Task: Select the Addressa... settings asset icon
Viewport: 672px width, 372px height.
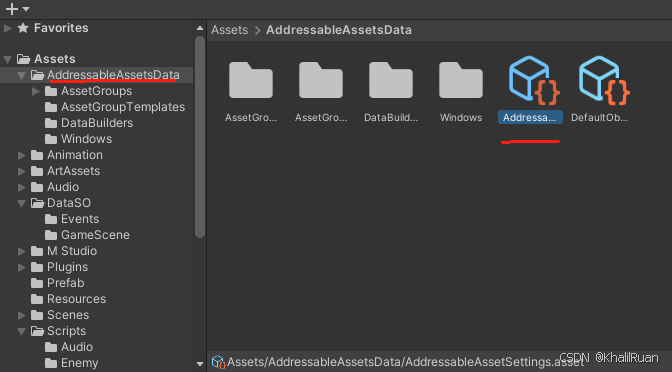Action: point(534,81)
